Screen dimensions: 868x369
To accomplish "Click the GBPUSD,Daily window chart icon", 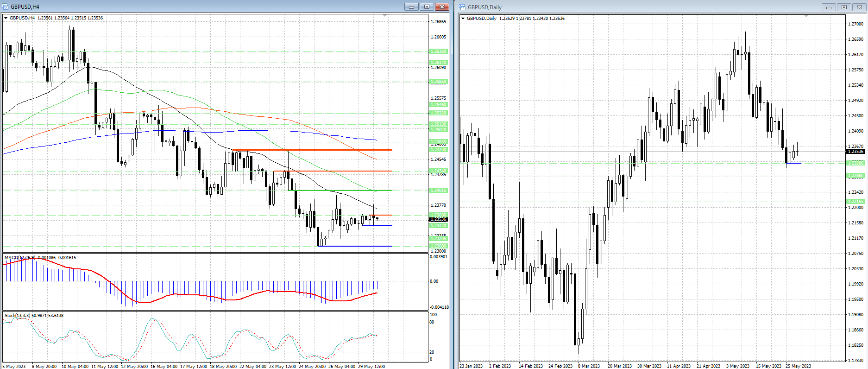I will 462,7.
